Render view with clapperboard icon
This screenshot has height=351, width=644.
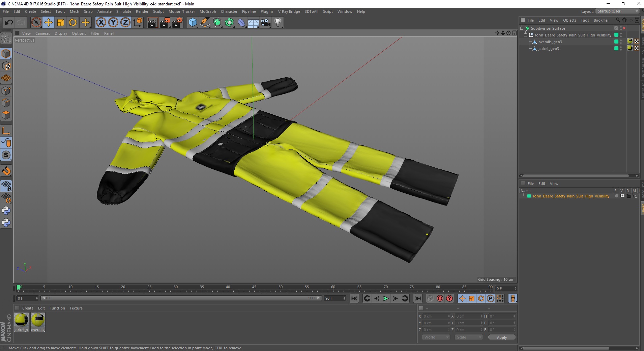click(152, 23)
